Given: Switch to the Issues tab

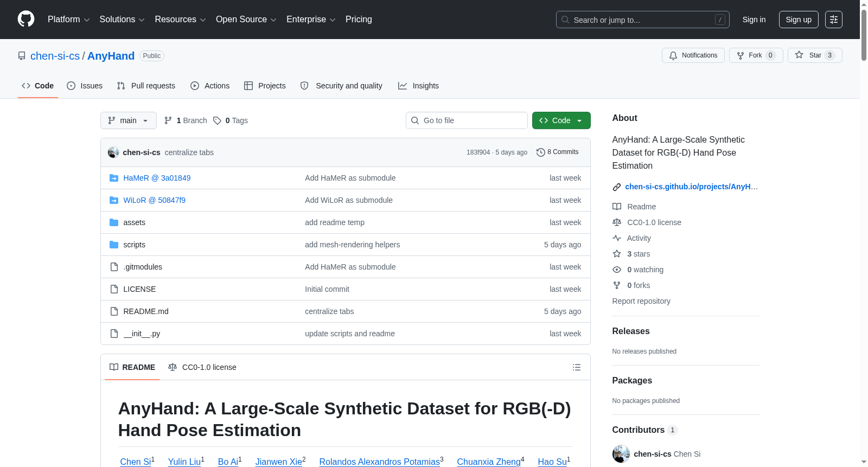Looking at the screenshot, I should pyautogui.click(x=85, y=86).
